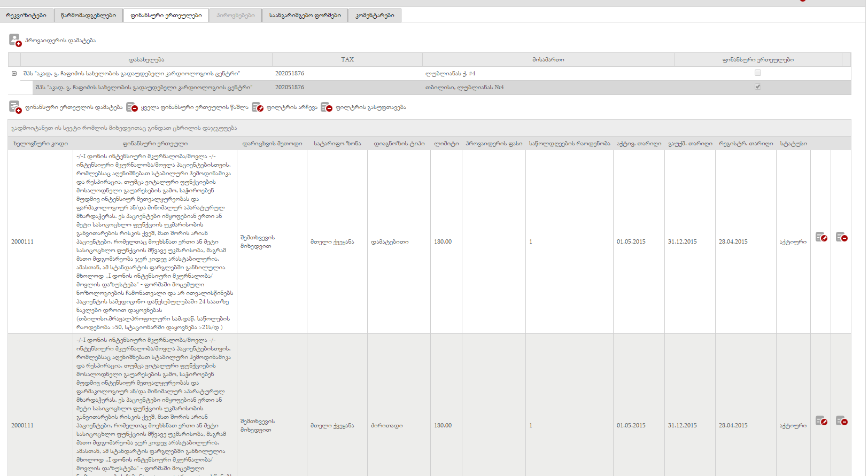Edit the second financial unit row (ძირითადი)
Image resolution: width=868 pixels, height=476 pixels.
click(x=821, y=421)
